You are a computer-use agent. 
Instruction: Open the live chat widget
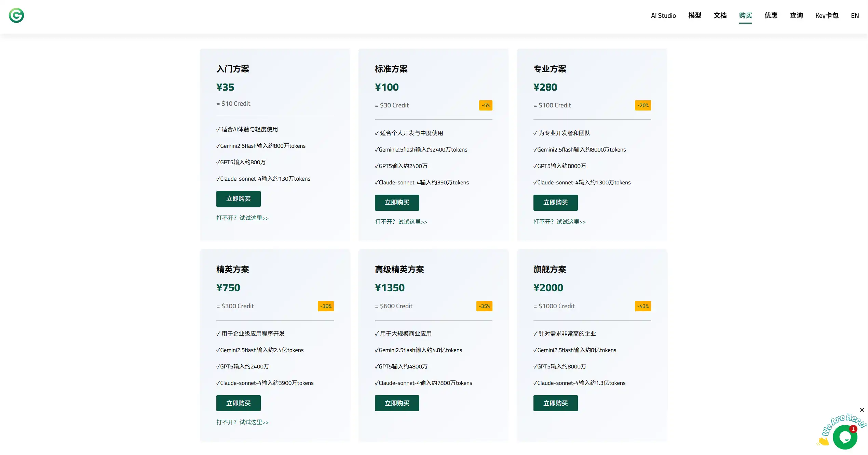(x=845, y=437)
